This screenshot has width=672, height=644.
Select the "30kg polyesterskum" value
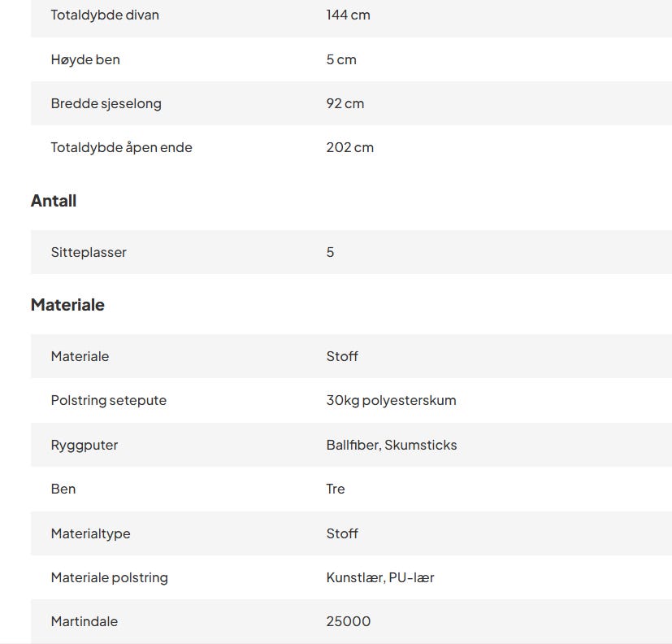pyautogui.click(x=391, y=400)
